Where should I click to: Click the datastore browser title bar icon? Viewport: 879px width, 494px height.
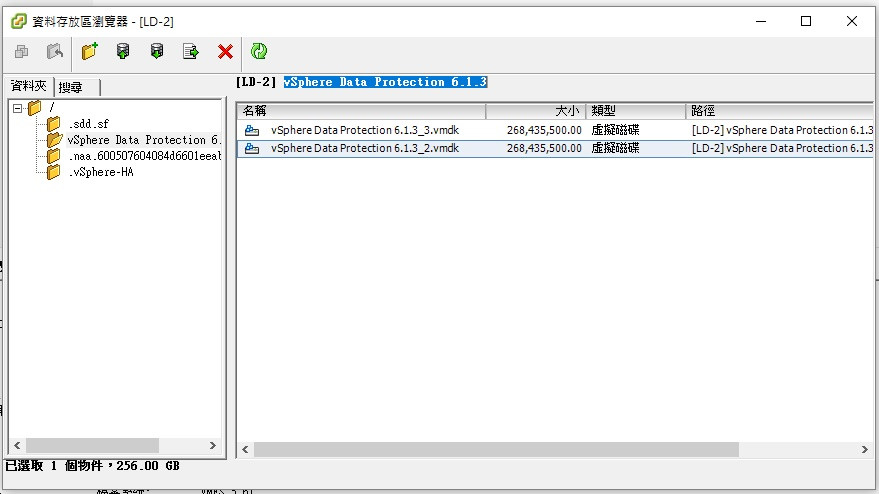(x=19, y=21)
